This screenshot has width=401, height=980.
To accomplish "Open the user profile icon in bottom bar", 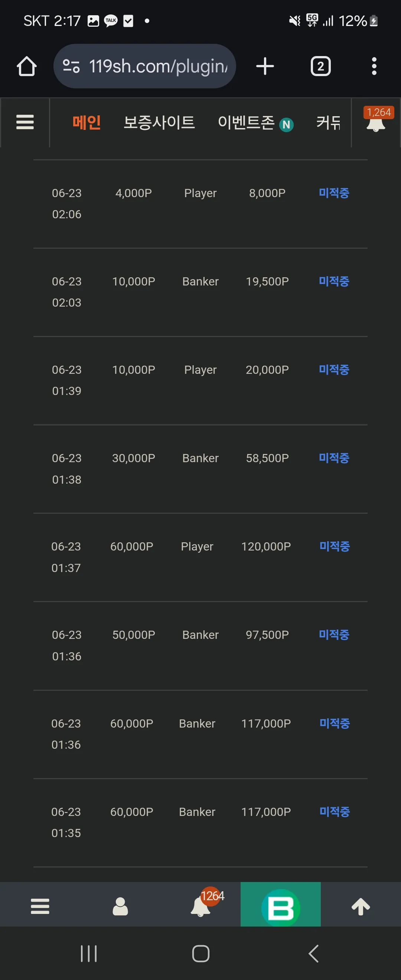I will (x=120, y=906).
